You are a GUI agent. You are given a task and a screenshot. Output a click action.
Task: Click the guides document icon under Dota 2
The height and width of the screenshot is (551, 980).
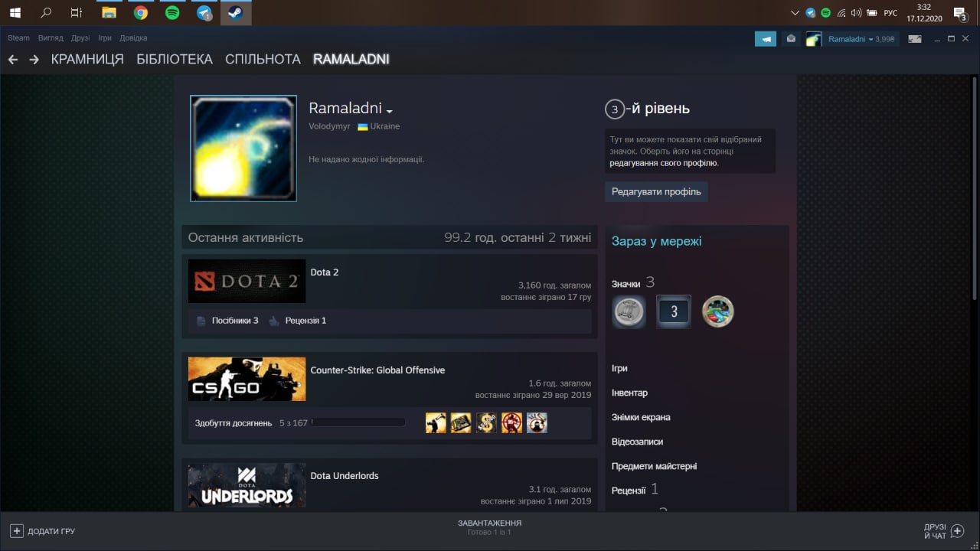pyautogui.click(x=201, y=321)
